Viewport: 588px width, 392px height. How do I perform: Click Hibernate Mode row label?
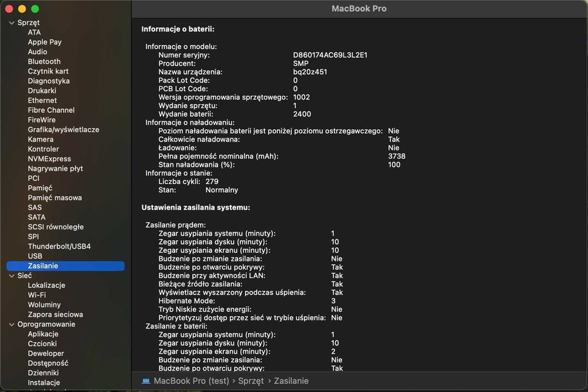click(186, 301)
